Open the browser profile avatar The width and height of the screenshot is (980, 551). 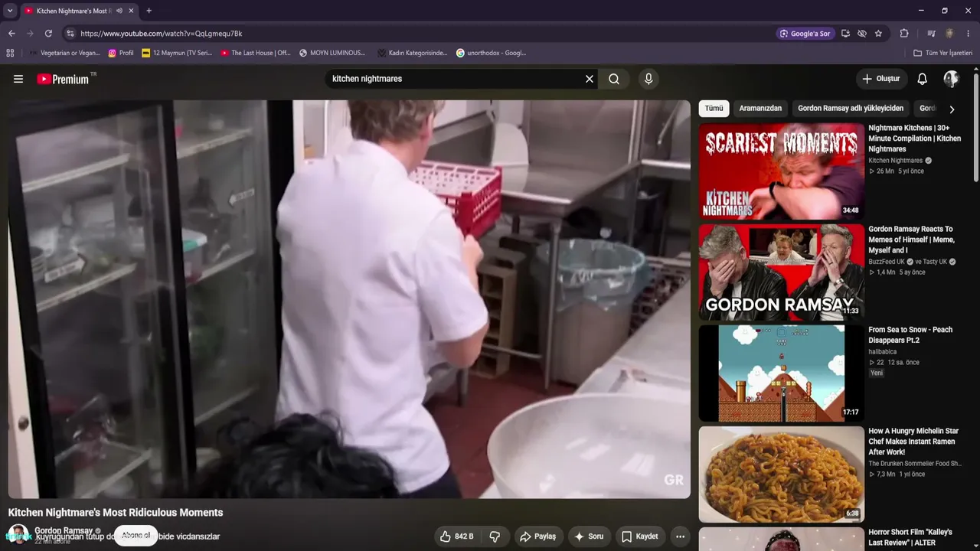(949, 34)
